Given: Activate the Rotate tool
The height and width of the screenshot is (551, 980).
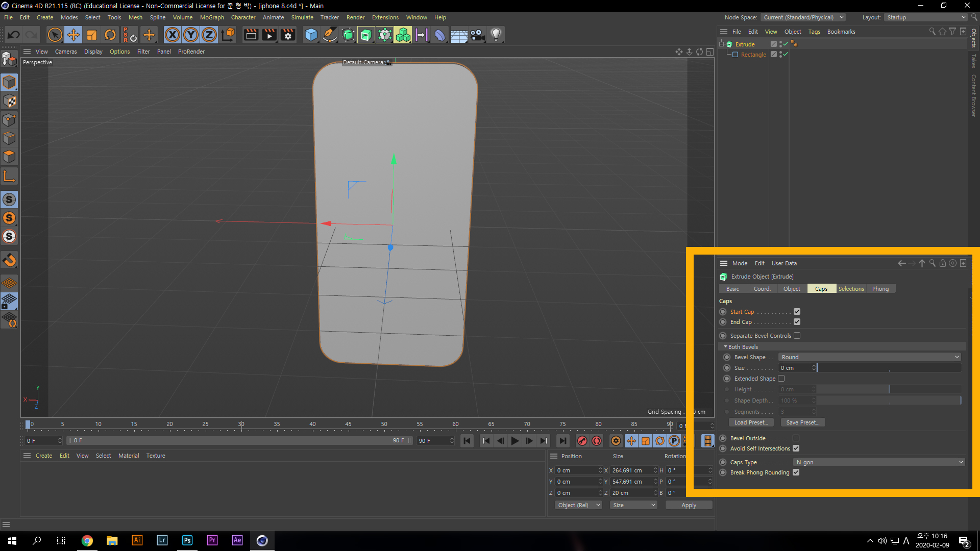Looking at the screenshot, I should (x=110, y=35).
